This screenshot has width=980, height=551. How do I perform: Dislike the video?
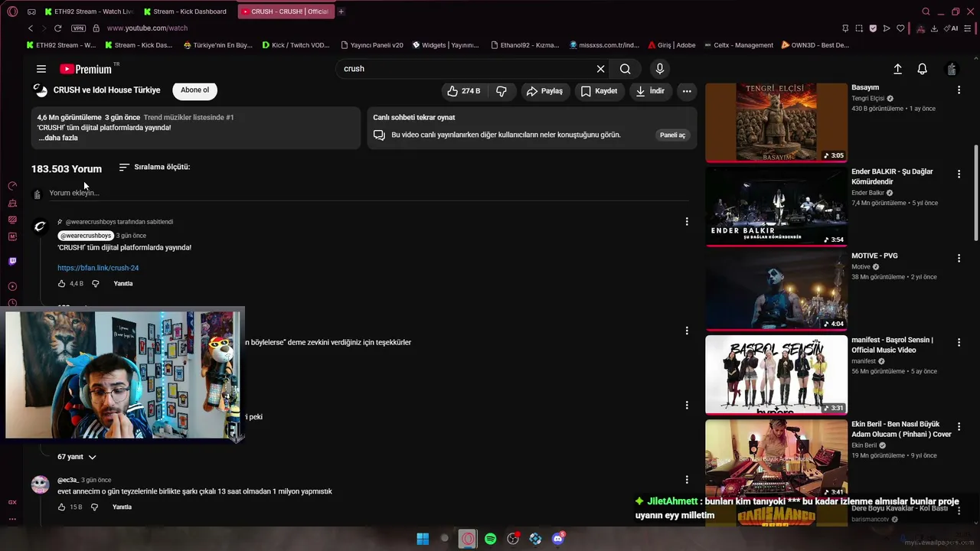coord(501,91)
